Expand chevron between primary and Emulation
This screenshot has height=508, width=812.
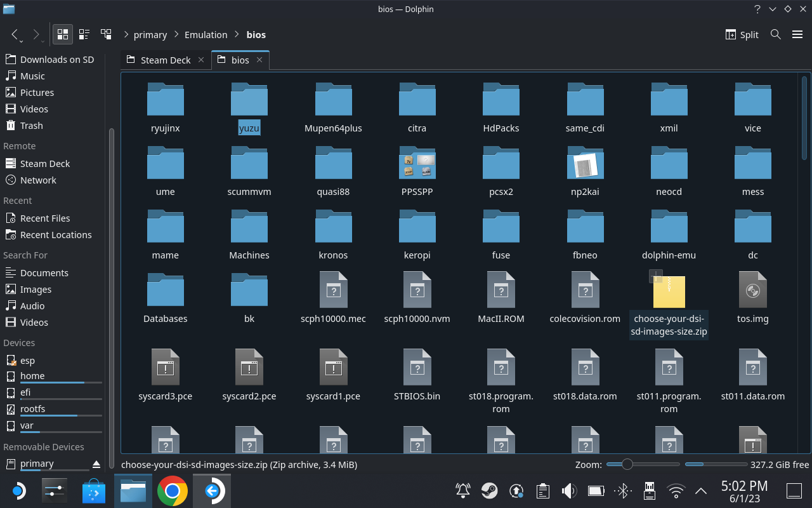(x=176, y=35)
